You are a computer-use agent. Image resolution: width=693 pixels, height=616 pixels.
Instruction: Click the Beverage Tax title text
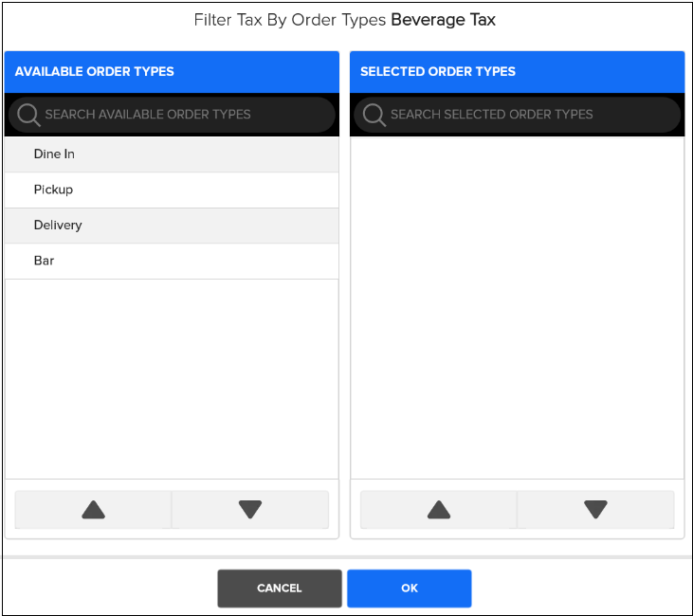click(x=443, y=20)
